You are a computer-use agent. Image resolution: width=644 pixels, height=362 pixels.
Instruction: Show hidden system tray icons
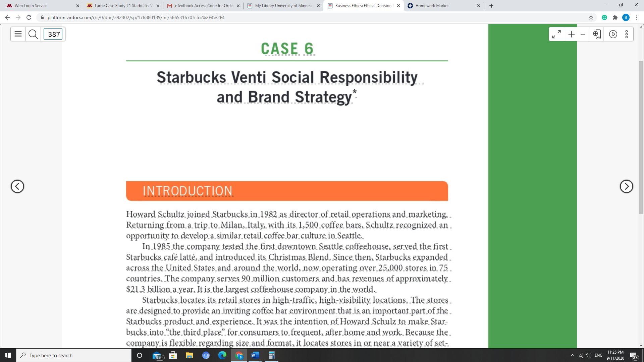coord(573,355)
